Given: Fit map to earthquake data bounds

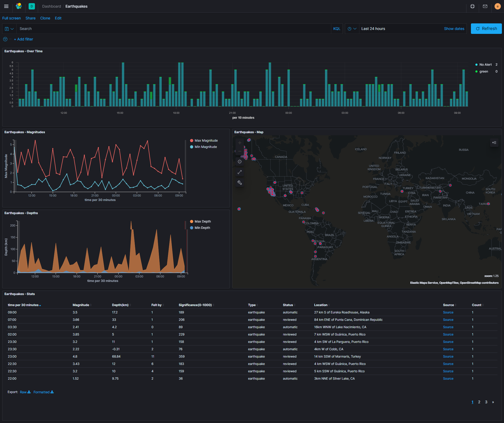Looking at the screenshot, I should tap(240, 172).
